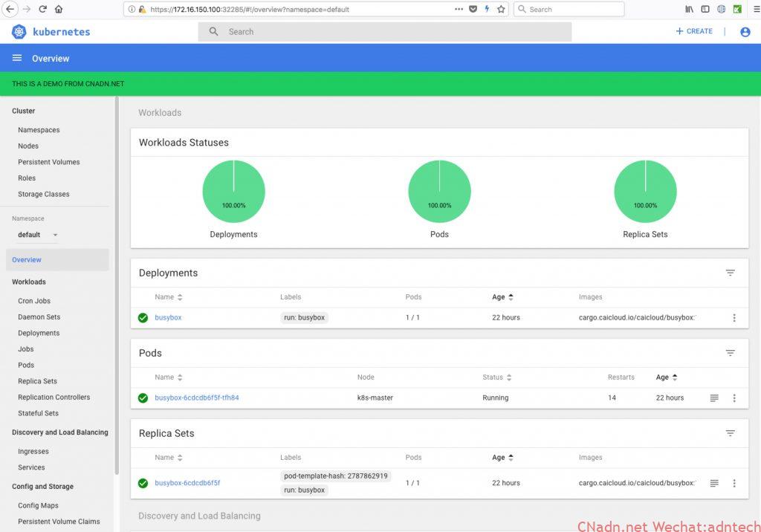
Task: Open the busybox deployment link
Action: pyautogui.click(x=168, y=317)
